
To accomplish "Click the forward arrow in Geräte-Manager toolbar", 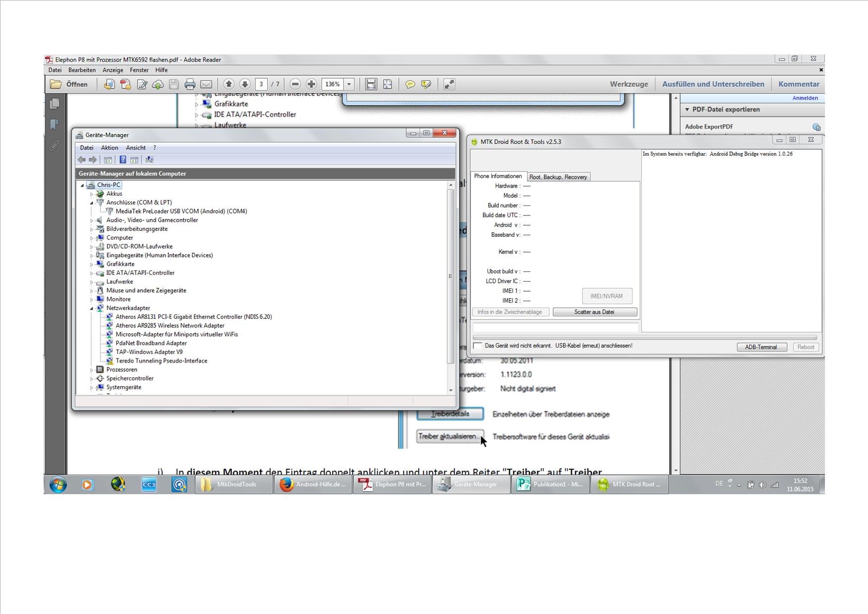I will tap(93, 159).
